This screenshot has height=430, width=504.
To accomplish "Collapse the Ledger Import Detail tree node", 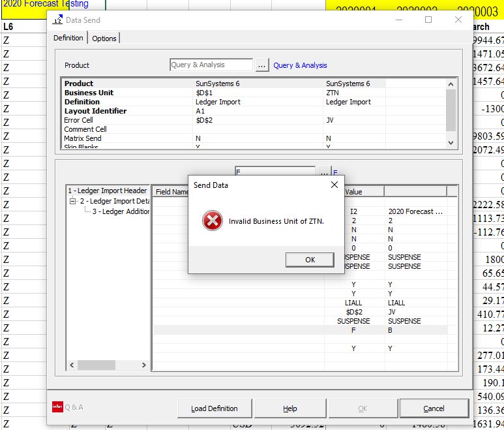I will click(x=72, y=201).
